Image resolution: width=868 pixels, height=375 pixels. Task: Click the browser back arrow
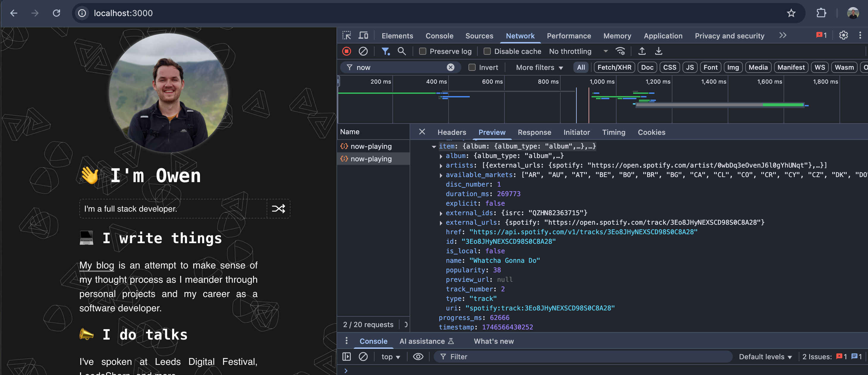coord(14,13)
